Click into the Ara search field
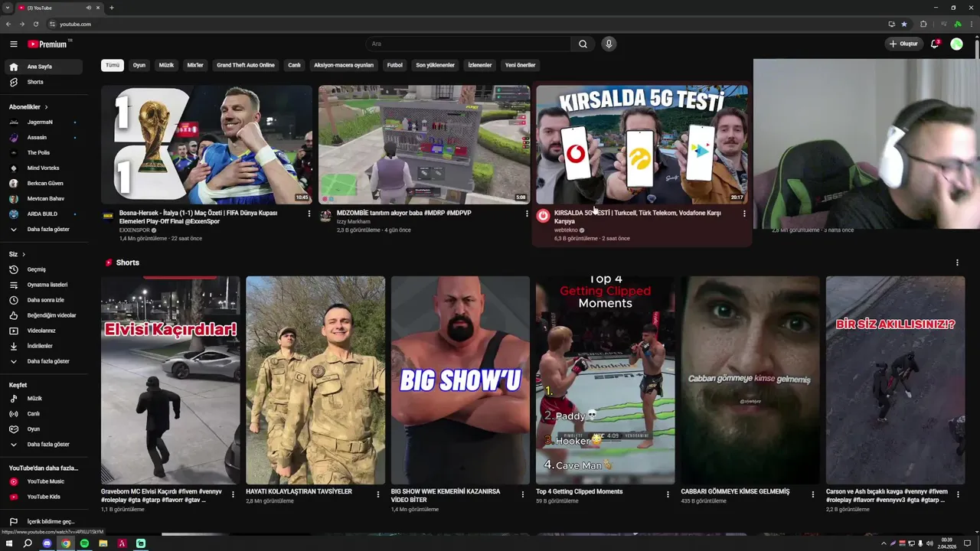980x551 pixels. click(x=468, y=44)
